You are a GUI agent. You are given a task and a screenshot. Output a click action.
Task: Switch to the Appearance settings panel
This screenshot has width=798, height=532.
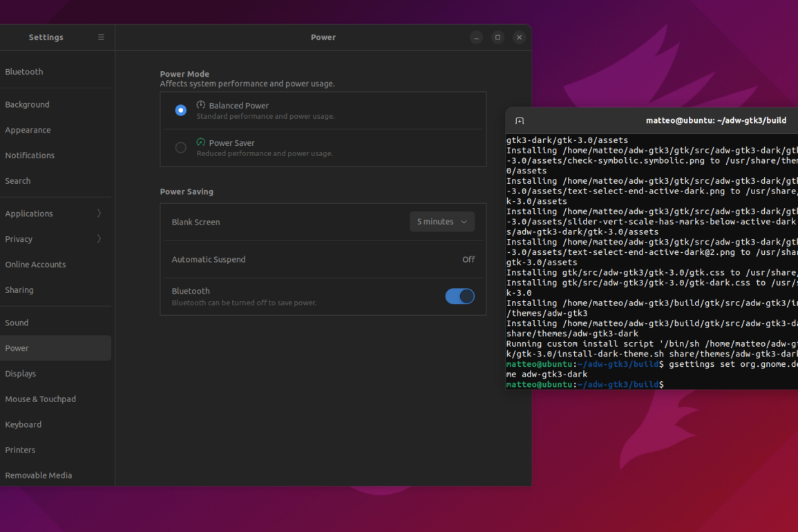pyautogui.click(x=28, y=130)
